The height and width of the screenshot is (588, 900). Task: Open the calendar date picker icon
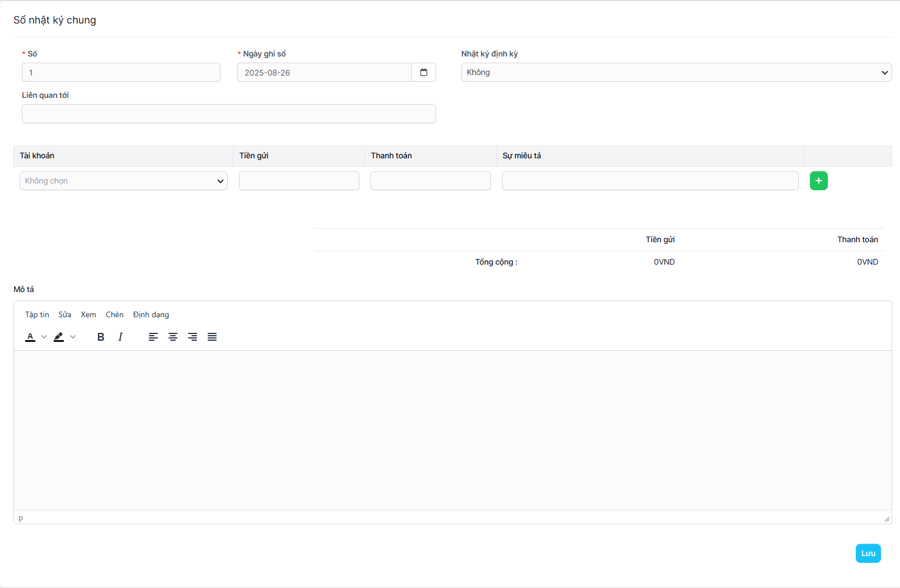pos(424,72)
